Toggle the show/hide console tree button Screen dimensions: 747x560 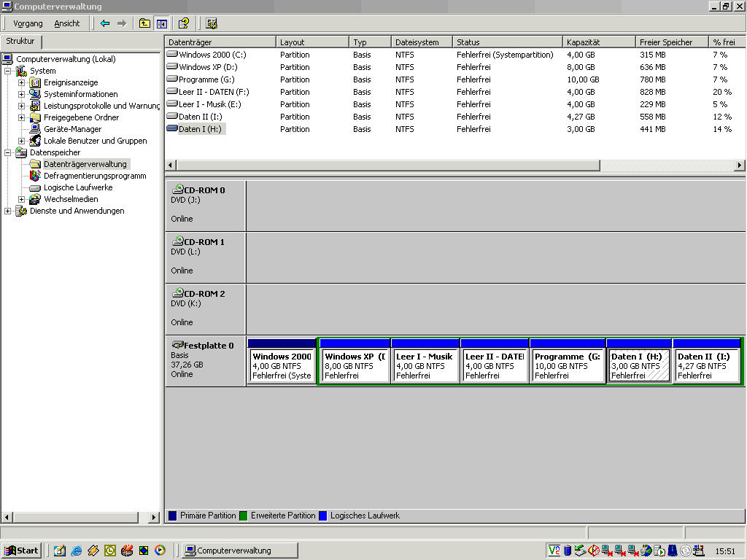coord(161,23)
